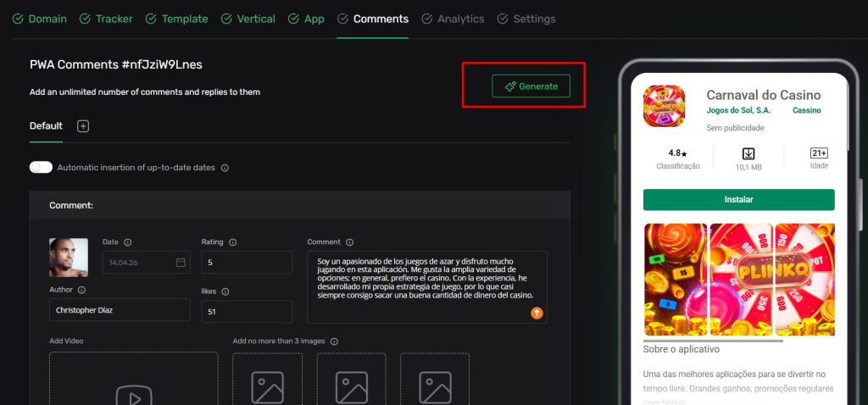868x405 pixels.
Task: Click the Rating input field
Action: (247, 263)
